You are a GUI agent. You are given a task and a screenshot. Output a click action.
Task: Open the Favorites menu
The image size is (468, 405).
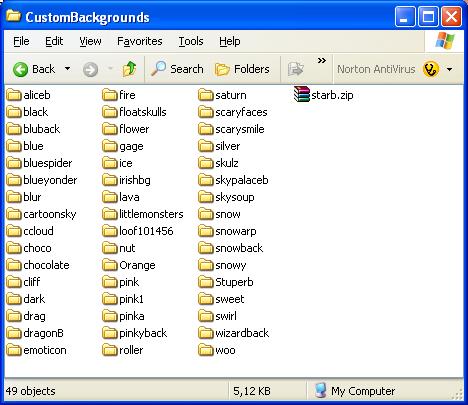tap(140, 41)
